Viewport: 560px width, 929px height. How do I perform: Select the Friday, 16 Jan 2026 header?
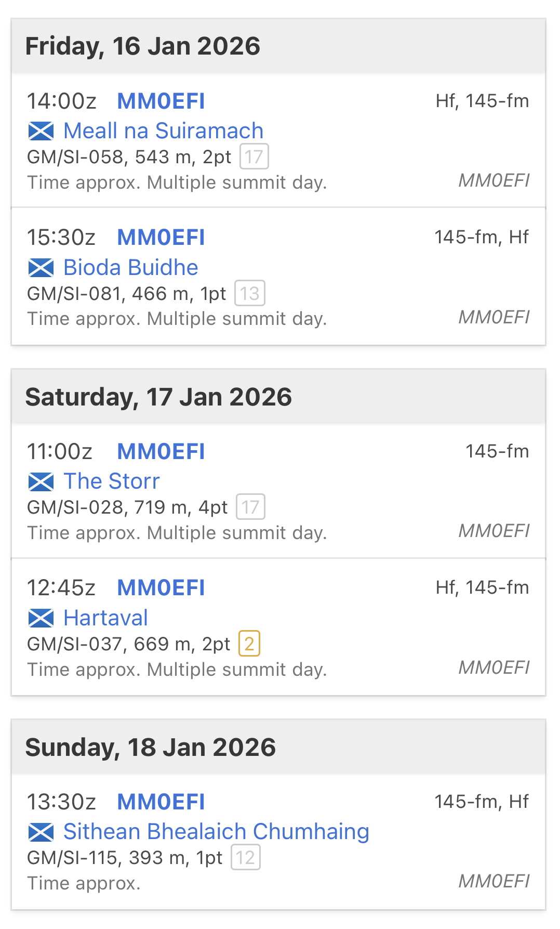click(x=143, y=46)
